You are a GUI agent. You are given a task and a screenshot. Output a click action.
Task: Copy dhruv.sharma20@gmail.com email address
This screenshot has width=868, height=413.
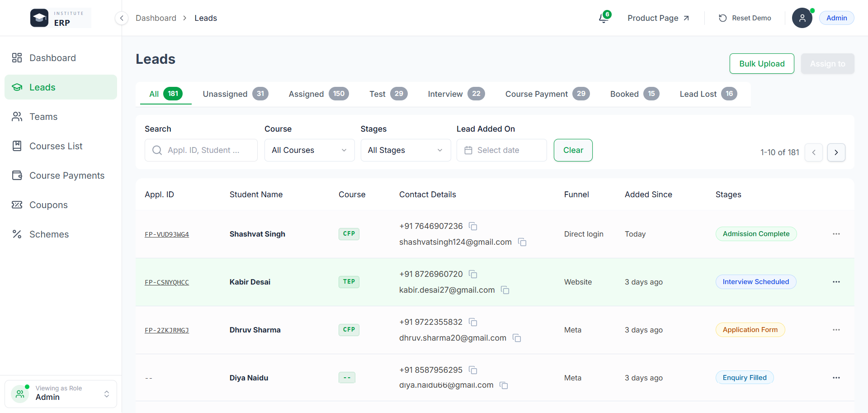pyautogui.click(x=517, y=338)
